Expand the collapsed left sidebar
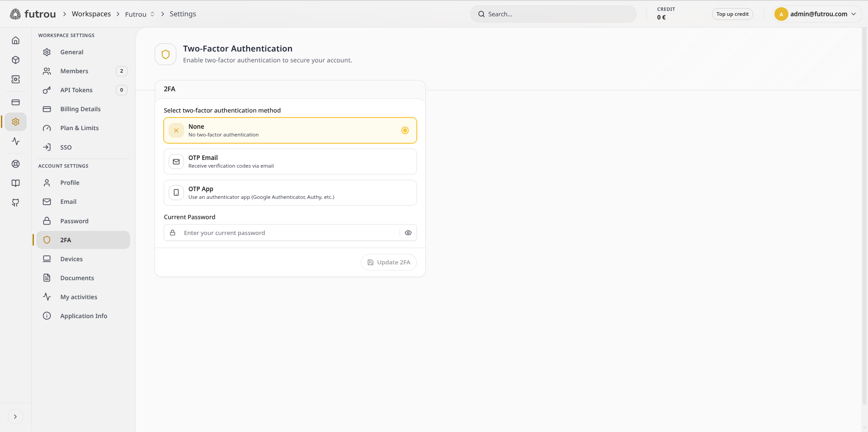Viewport: 868px width, 432px height. pyautogui.click(x=15, y=417)
